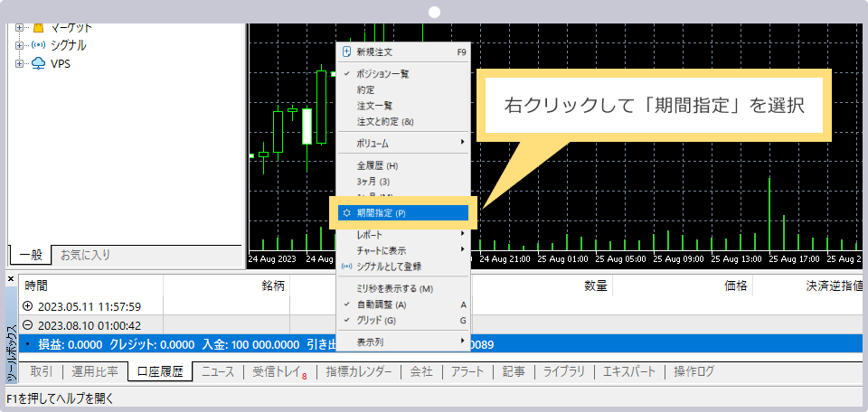Click the signal icon beside シグナルとして登録
This screenshot has height=412, width=868.
[x=346, y=267]
